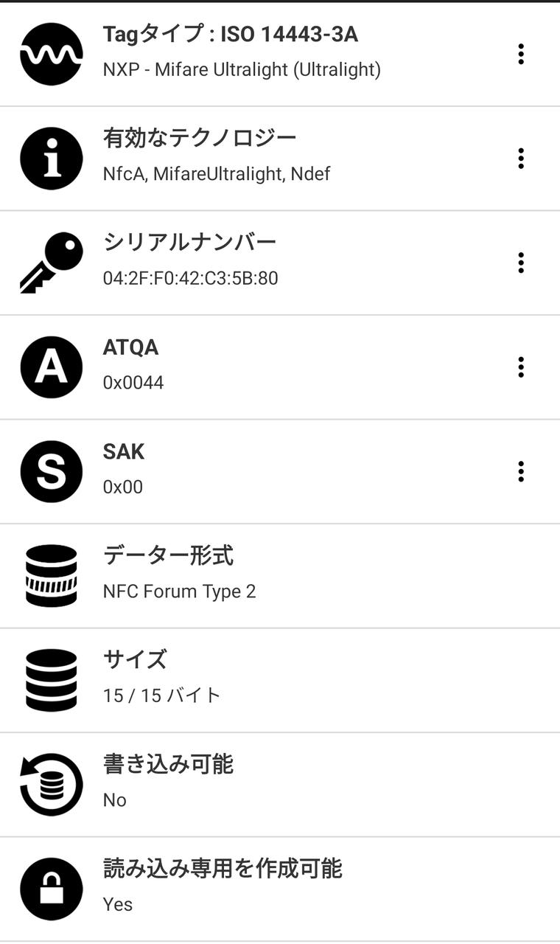Tap the info icon for 有効なテクノロジー
This screenshot has height=944, width=560.
(51, 159)
